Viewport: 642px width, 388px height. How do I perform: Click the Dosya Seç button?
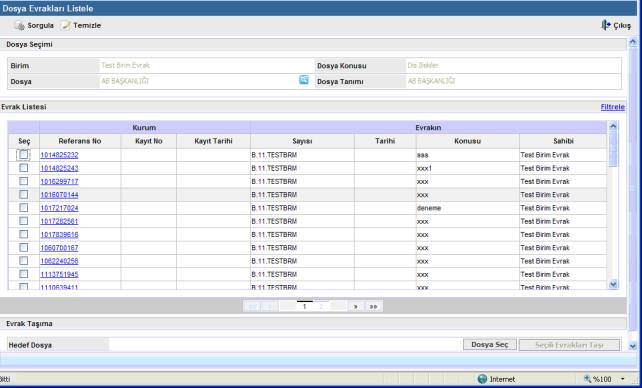pyautogui.click(x=490, y=345)
